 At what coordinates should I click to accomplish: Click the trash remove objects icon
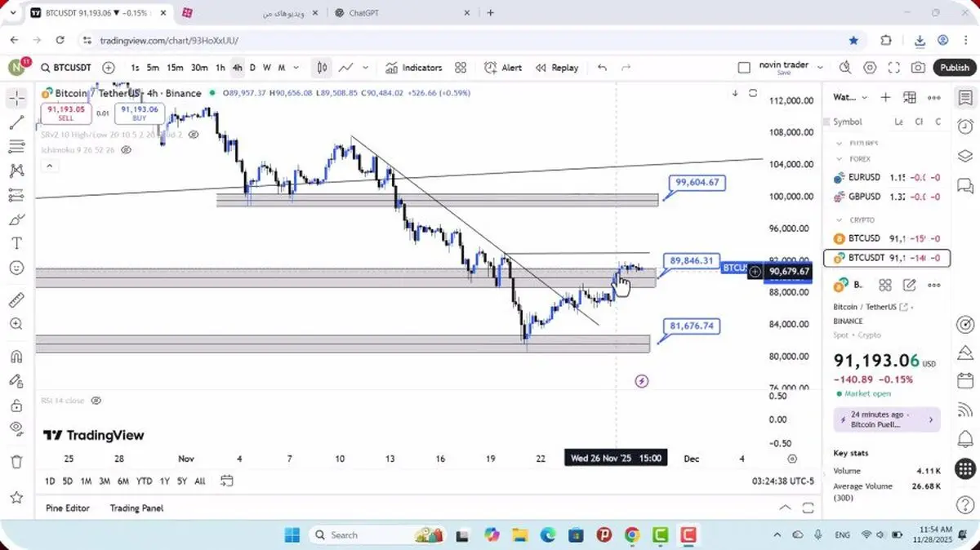click(16, 462)
